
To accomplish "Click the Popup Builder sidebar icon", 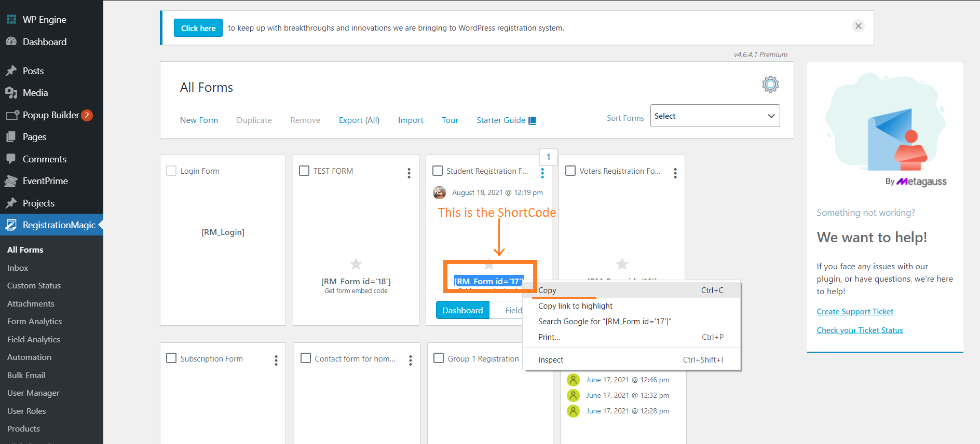I will click(11, 115).
